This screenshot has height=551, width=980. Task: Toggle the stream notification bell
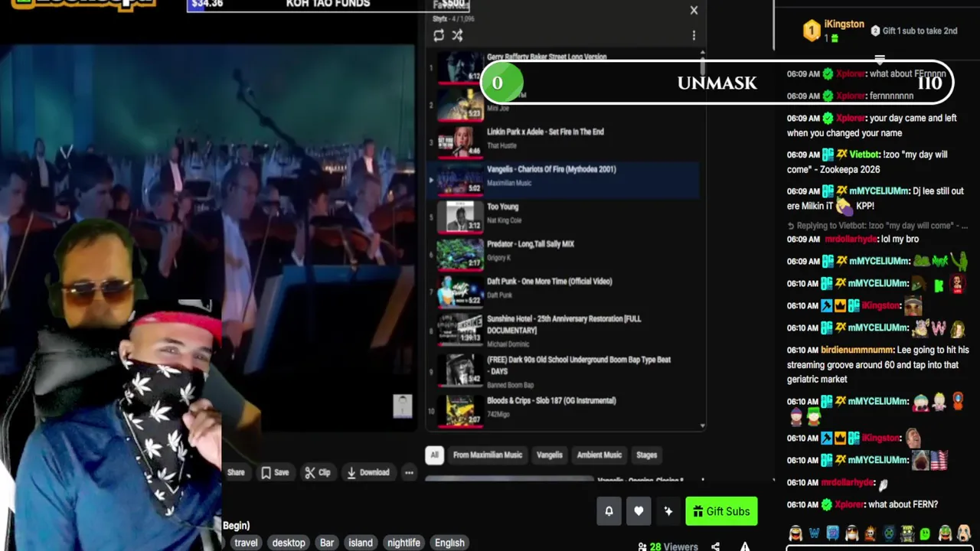pyautogui.click(x=609, y=511)
